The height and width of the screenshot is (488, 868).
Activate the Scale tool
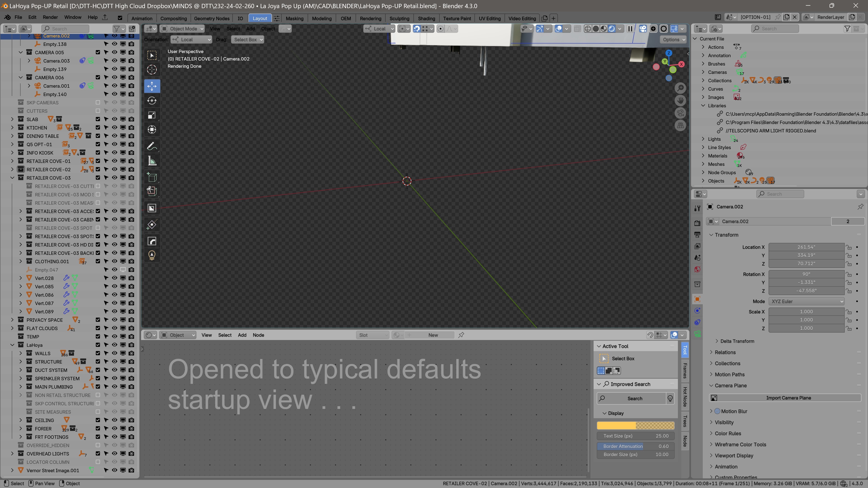[x=152, y=115]
